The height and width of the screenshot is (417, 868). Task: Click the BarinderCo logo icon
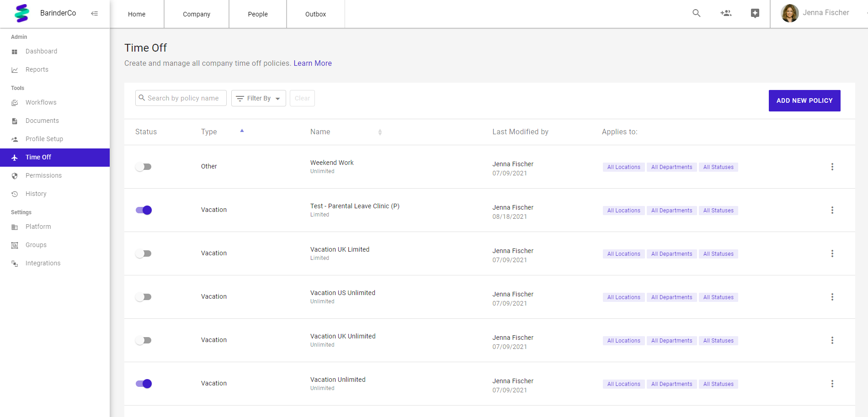21,13
